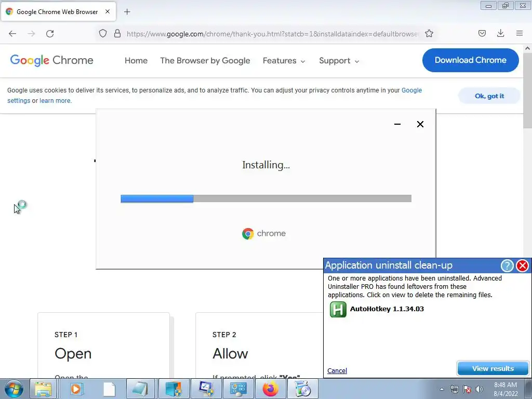Open the shield tracking protection icon
Screen dimensions: 532x399
(103, 33)
